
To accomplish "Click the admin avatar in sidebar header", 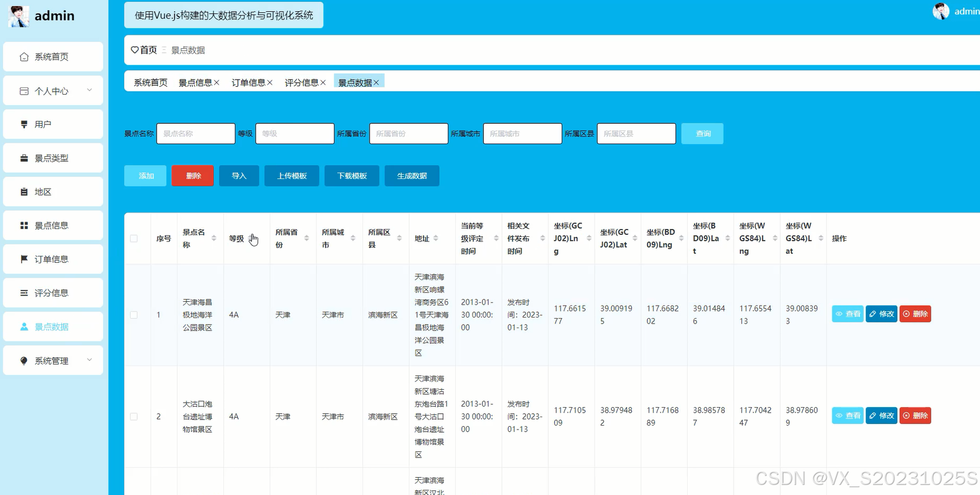I will (x=19, y=16).
